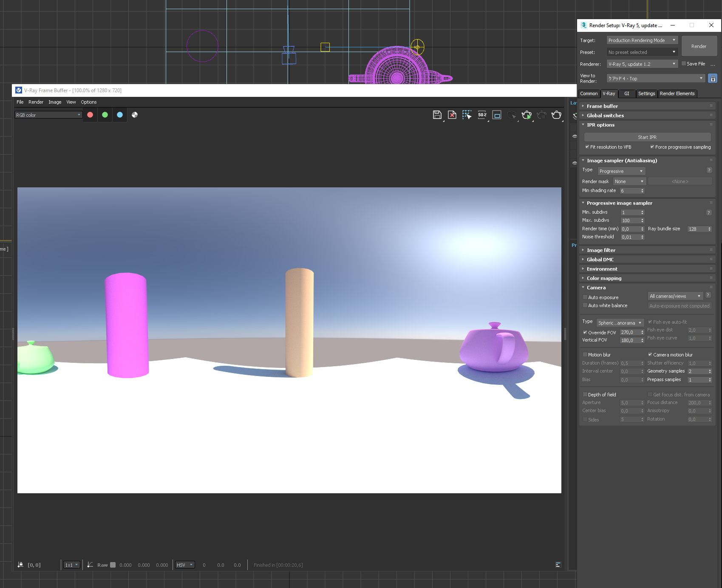Click the blue frame window icon in VFB
Image resolution: width=722 pixels, height=588 pixels.
pyautogui.click(x=497, y=115)
